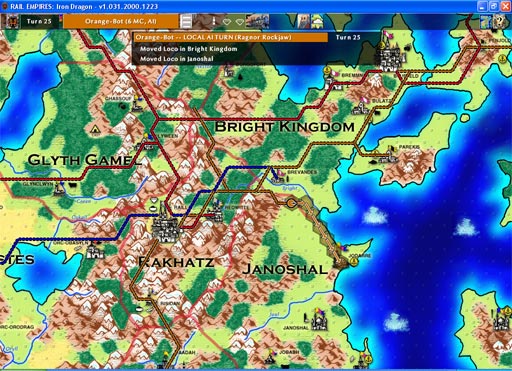Click the first diamond gem icon

click(x=227, y=22)
